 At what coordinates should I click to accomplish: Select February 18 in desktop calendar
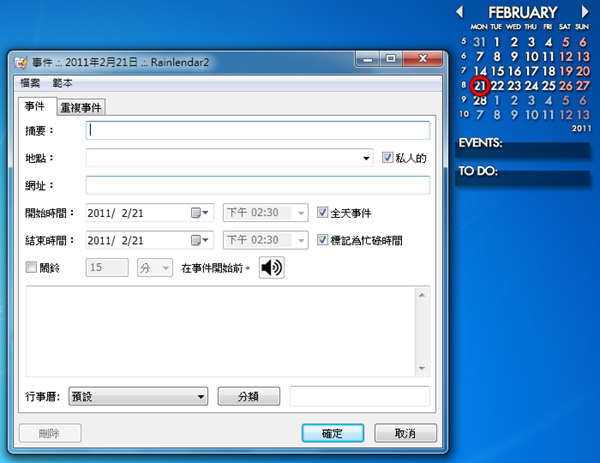pyautogui.click(x=548, y=71)
